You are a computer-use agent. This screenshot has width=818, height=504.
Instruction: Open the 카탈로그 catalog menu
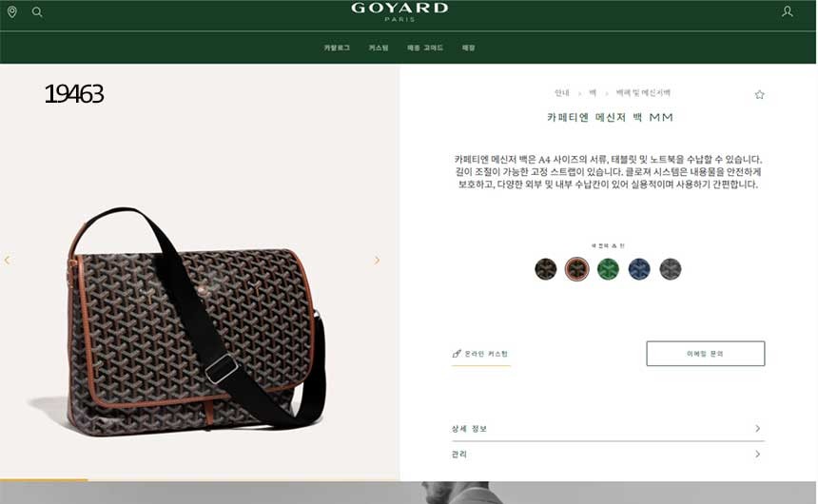pos(337,48)
